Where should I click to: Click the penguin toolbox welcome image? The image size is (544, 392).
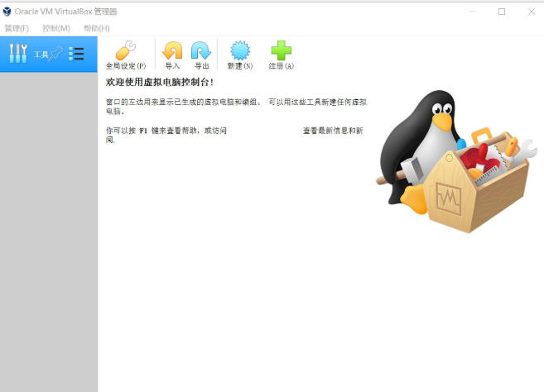pyautogui.click(x=457, y=161)
